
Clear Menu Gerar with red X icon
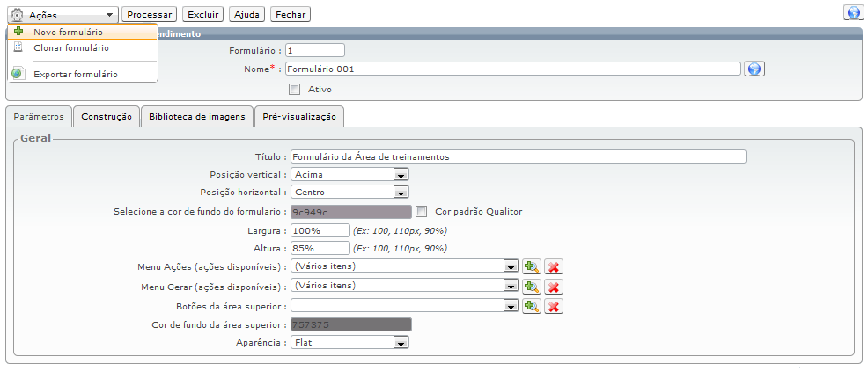tap(554, 287)
